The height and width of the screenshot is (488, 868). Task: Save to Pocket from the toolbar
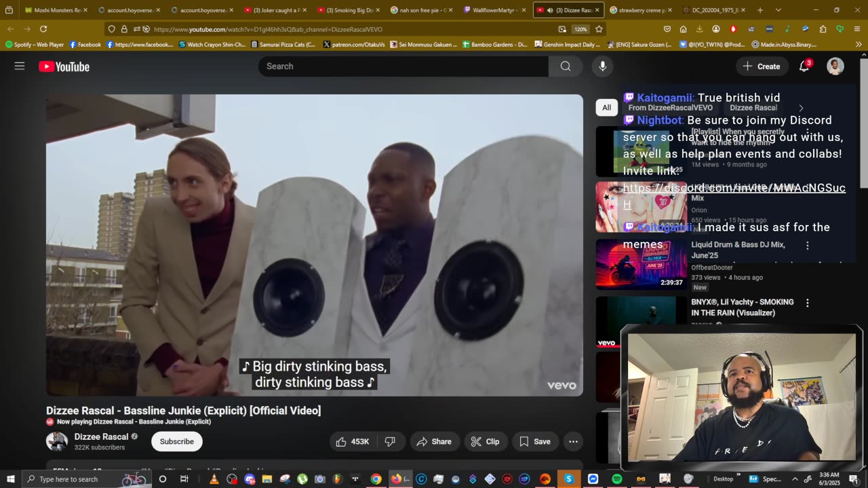tap(667, 29)
